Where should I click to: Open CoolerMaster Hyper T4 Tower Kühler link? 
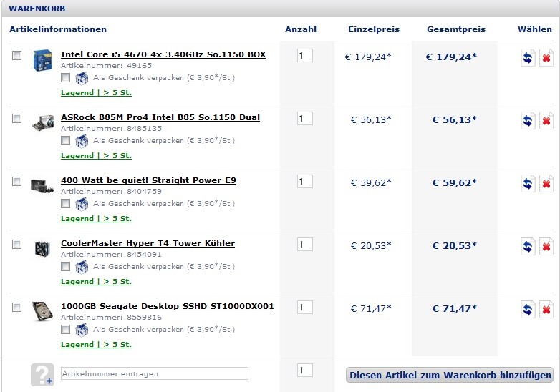tap(148, 243)
